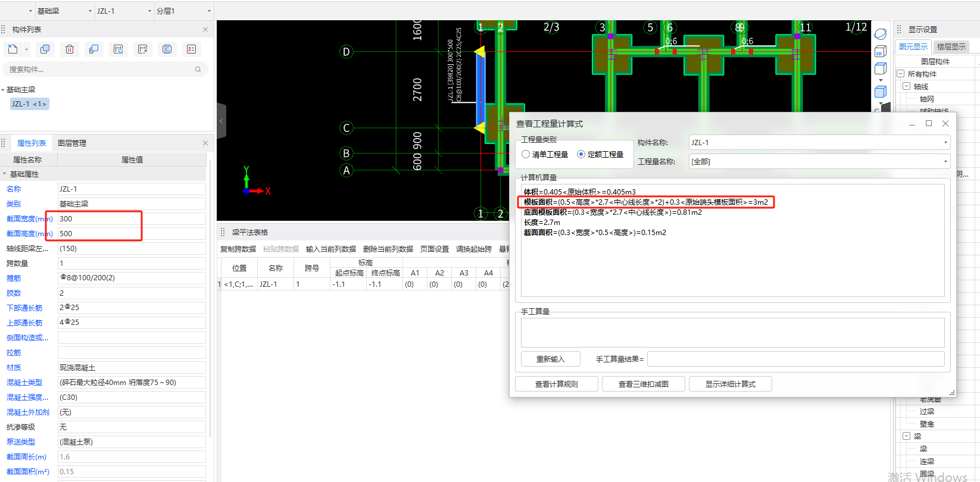The width and height of the screenshot is (980, 482).
Task: Click the 上部通长筋 property link
Action: pos(24,323)
